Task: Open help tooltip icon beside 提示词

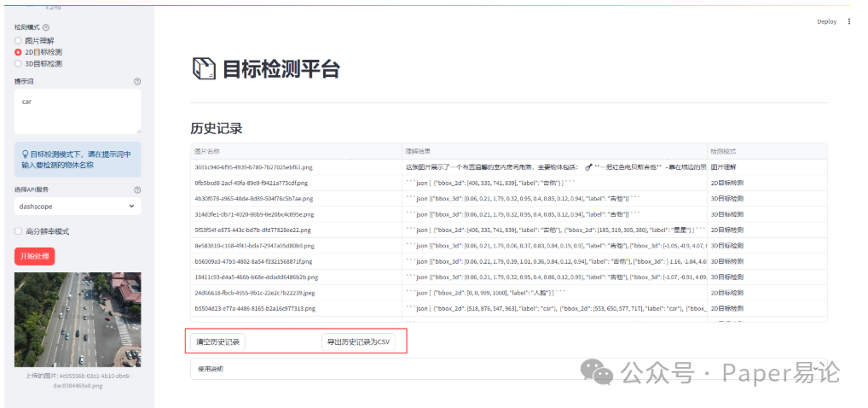Action: click(137, 81)
